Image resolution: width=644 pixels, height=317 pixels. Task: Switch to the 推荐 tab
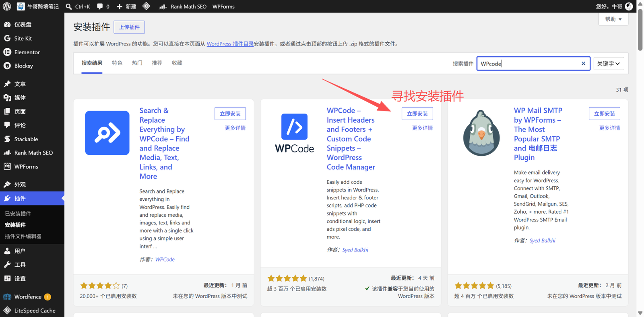(157, 63)
